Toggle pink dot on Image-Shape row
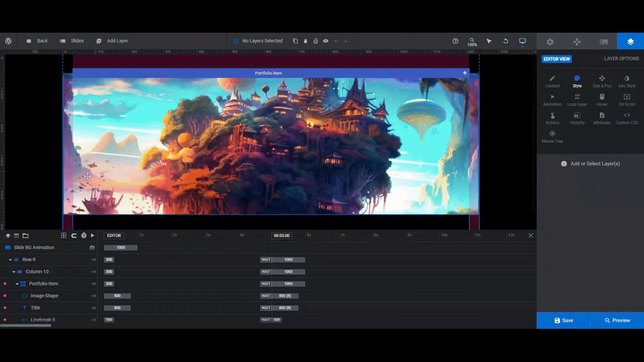 pyautogui.click(x=5, y=296)
